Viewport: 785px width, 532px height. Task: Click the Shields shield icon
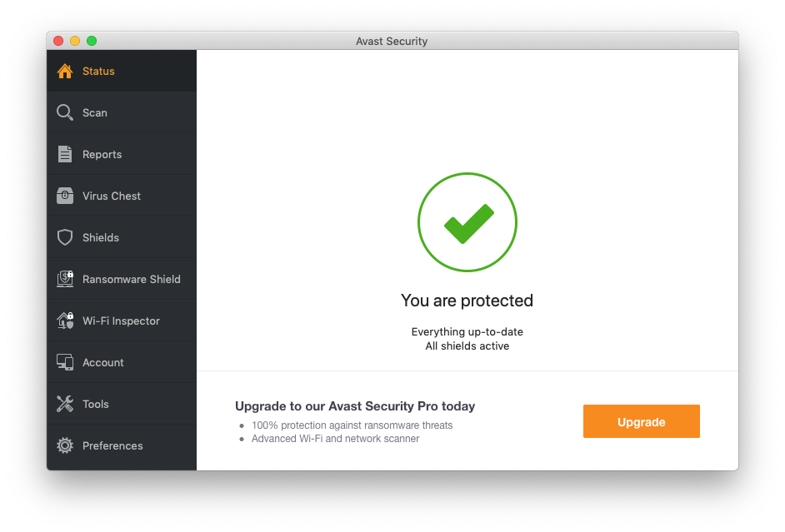click(65, 237)
